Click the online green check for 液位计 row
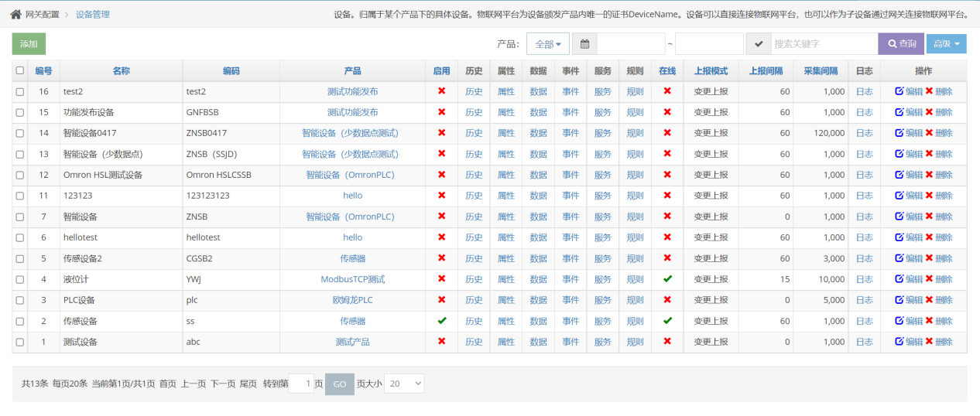The image size is (980, 416). coord(667,279)
